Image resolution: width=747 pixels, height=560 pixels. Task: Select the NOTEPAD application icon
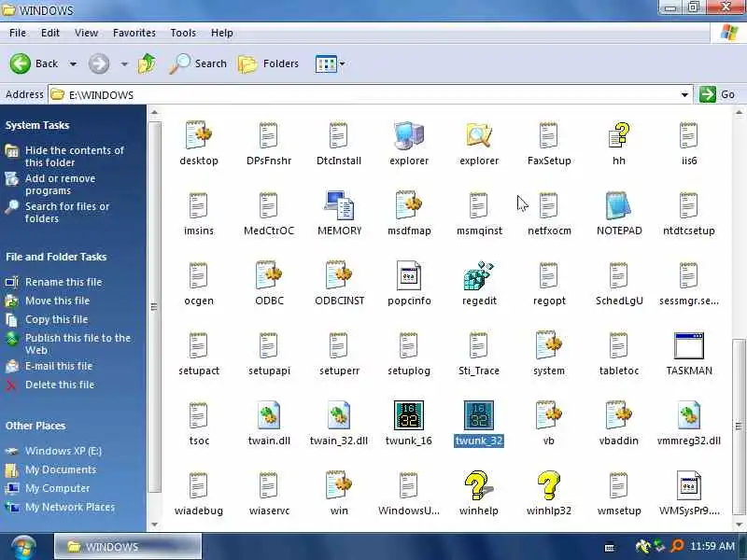click(618, 205)
